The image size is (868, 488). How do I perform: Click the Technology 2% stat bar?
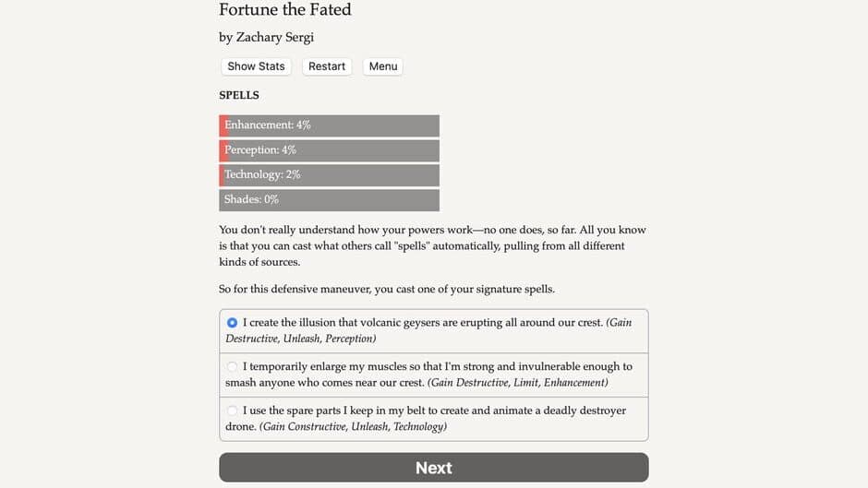(329, 175)
